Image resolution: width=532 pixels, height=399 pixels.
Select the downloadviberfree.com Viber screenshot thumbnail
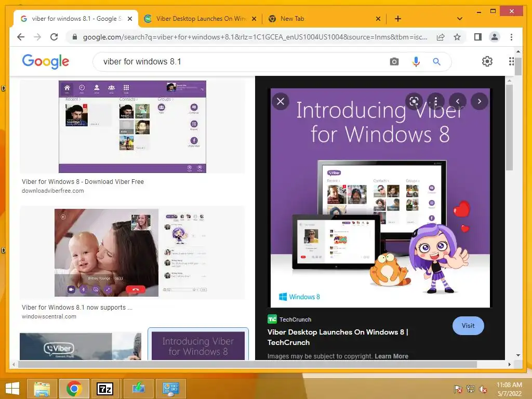point(132,127)
